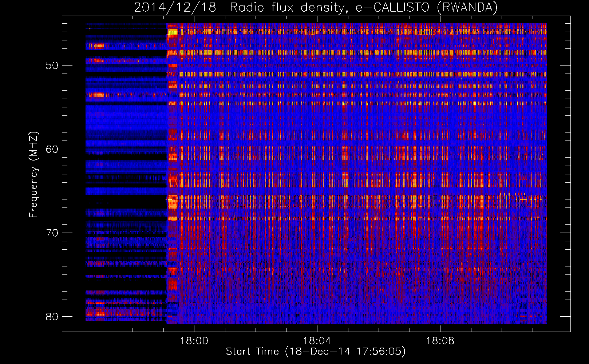Click the red-orange spot near 54 MHz before burst
Image resolution: width=589 pixels, height=364 pixels.
click(x=98, y=95)
